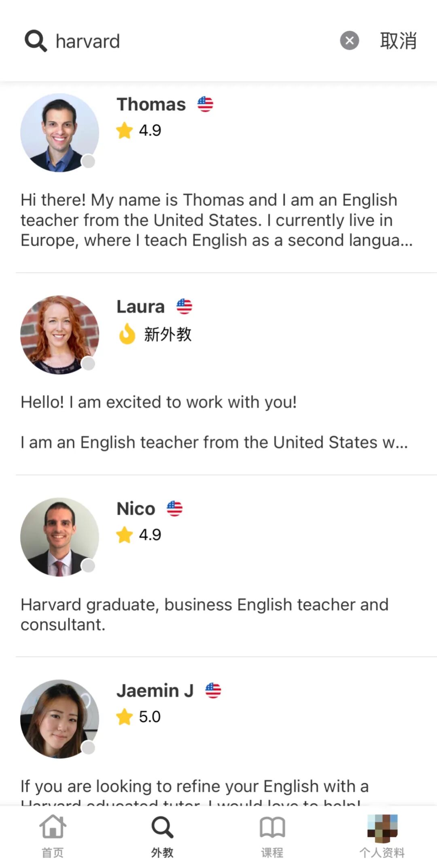
Task: Tap the US flag next to Jaemin J
Action: click(x=213, y=691)
